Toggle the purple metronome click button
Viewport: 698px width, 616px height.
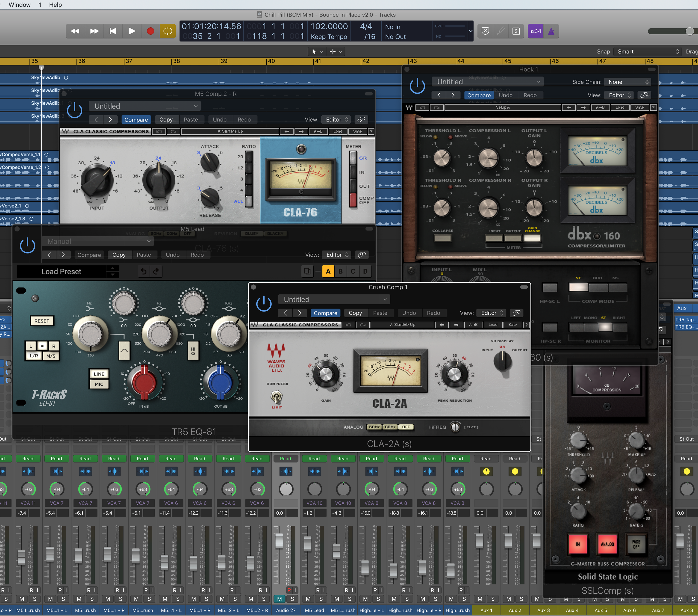click(551, 31)
